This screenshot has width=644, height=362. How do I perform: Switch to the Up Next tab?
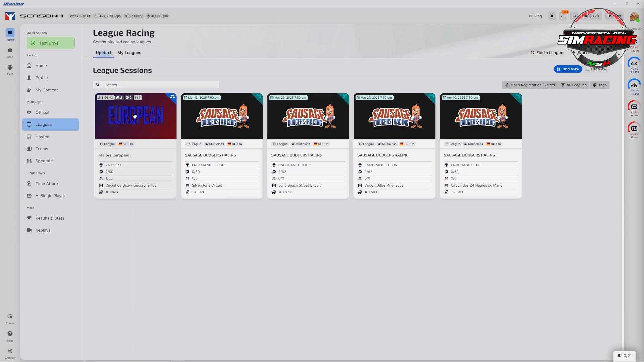(x=103, y=53)
